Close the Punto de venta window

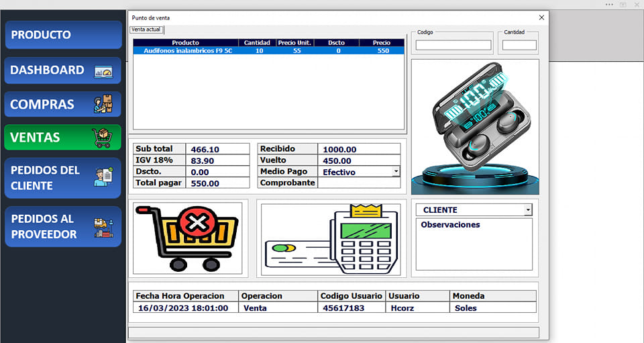pos(541,17)
